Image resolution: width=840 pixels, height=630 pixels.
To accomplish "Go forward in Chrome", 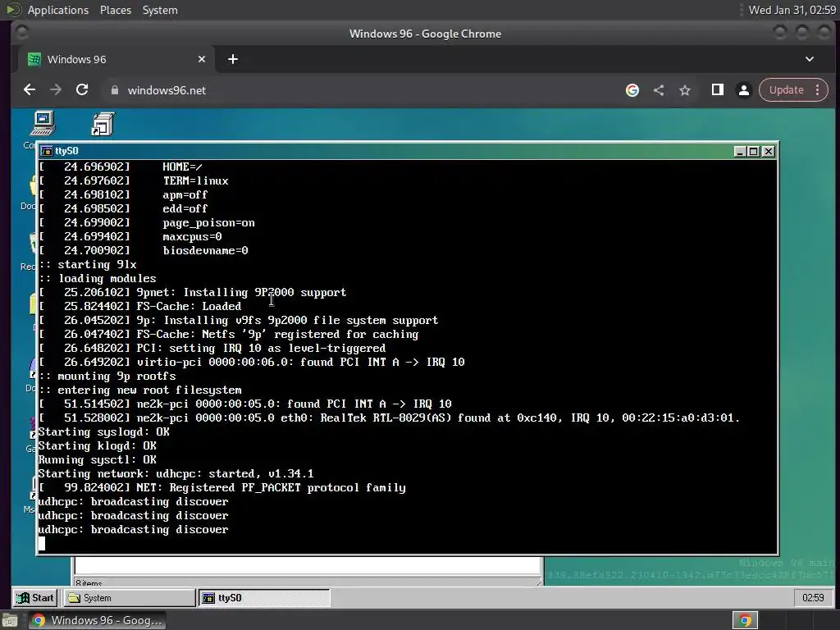I will (x=56, y=90).
